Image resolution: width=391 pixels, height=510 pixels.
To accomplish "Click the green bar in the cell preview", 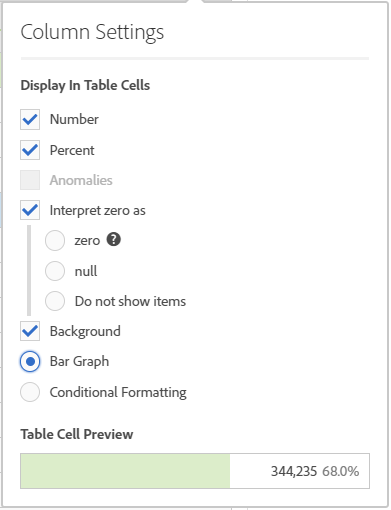I will point(125,471).
